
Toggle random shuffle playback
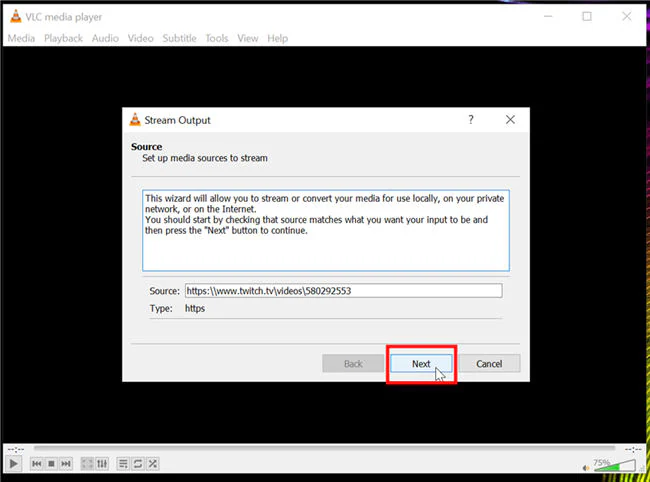tap(153, 463)
